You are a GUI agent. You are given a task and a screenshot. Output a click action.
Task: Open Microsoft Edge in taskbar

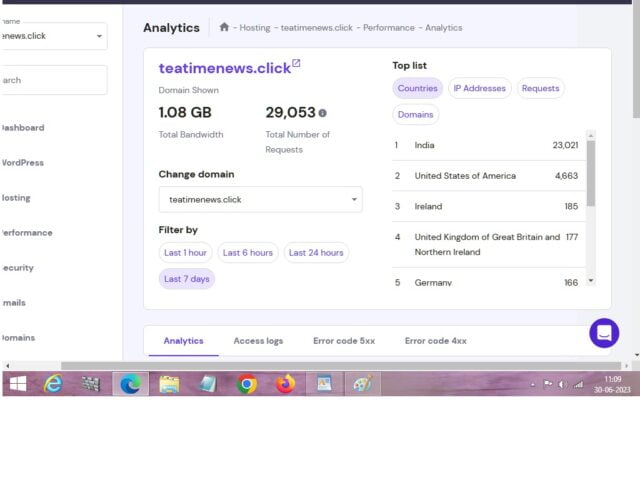[x=131, y=384]
